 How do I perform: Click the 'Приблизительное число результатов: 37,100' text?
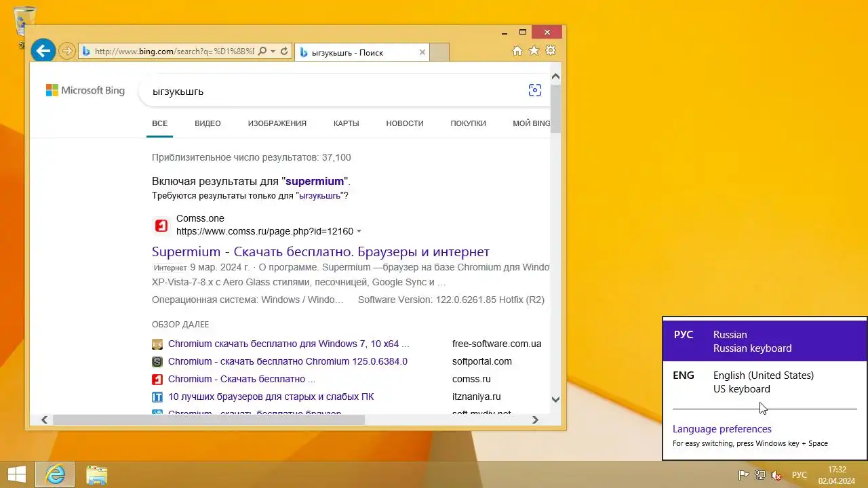[x=252, y=157]
